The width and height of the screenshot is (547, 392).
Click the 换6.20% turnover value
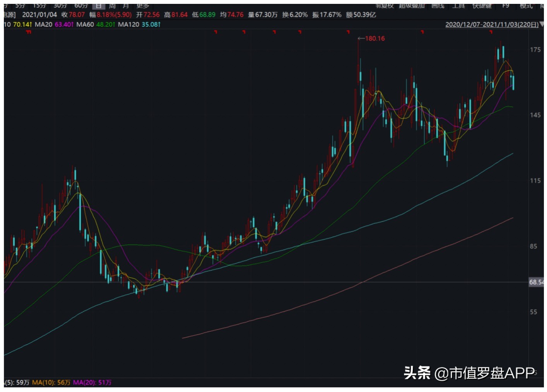295,15
